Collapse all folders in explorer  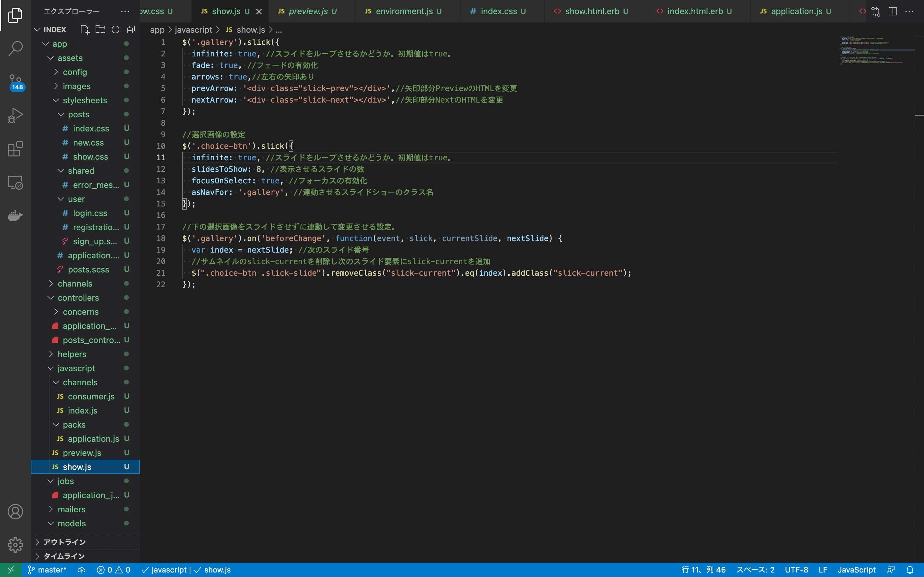click(131, 29)
